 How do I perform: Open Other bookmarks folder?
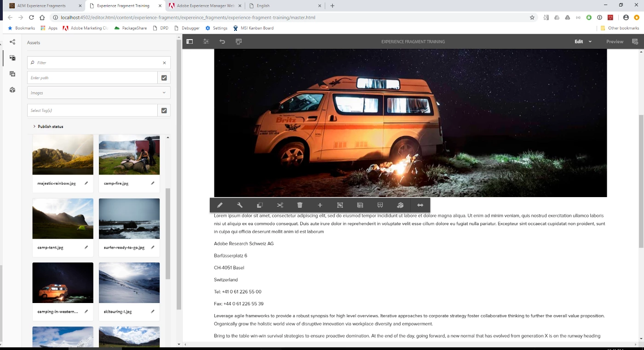click(x=620, y=28)
